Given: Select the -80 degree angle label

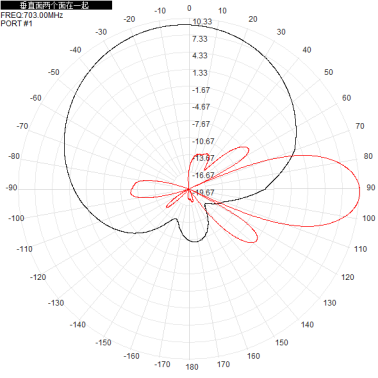Looking at the screenshot, I should (14, 156).
